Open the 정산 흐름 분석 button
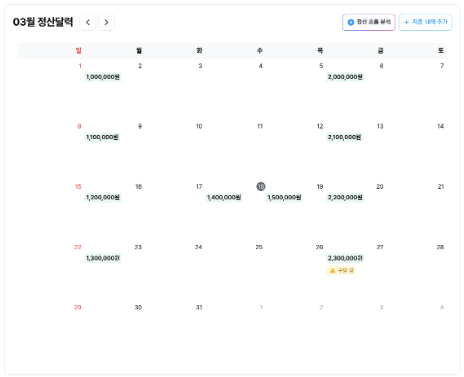This screenshot has height=377, width=464. 369,22
